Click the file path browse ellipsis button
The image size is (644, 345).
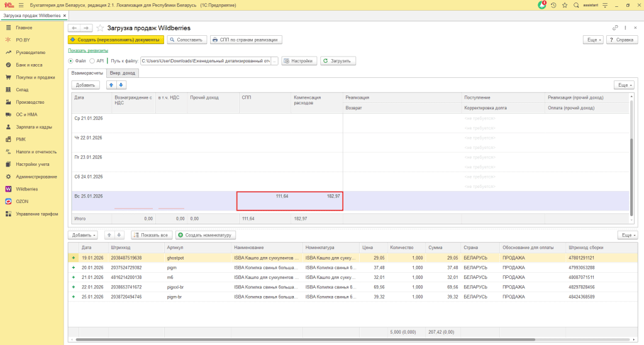coord(274,61)
